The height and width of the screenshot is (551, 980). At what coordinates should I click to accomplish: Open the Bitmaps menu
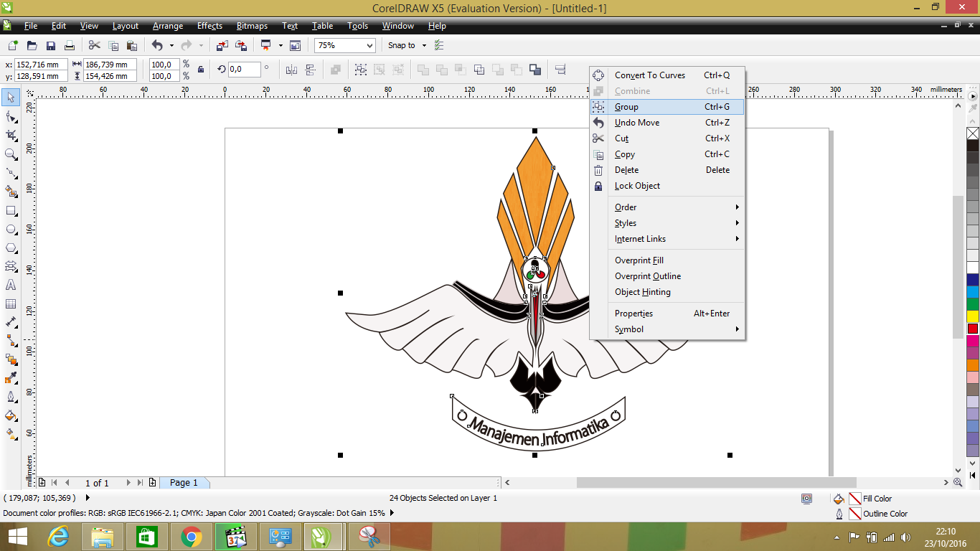(252, 26)
